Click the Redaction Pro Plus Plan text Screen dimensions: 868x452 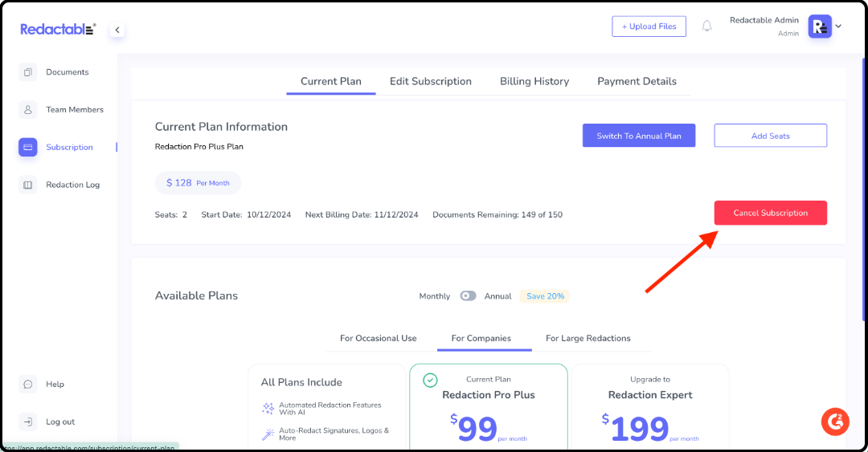tap(199, 147)
